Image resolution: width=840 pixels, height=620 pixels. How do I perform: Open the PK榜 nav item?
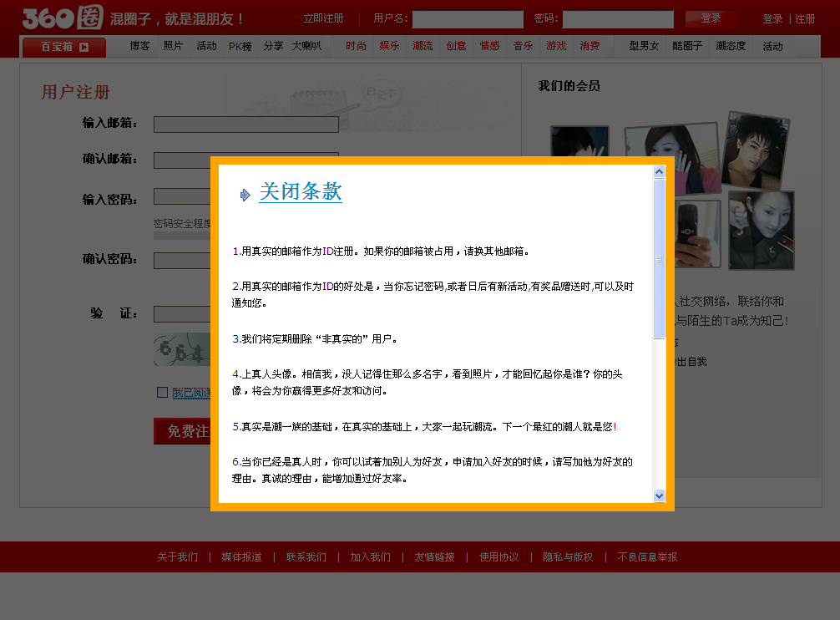pyautogui.click(x=240, y=47)
